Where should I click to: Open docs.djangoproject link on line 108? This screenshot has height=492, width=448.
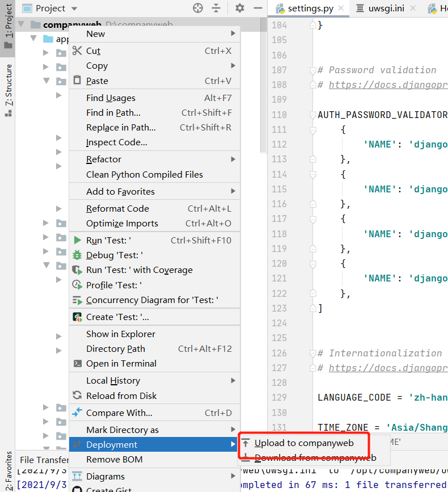coord(388,85)
